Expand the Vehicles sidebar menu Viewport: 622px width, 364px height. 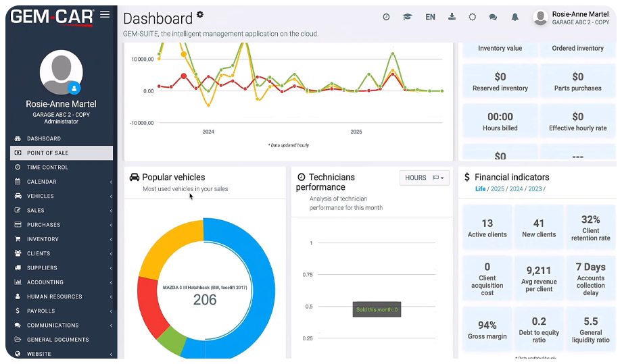coord(61,196)
